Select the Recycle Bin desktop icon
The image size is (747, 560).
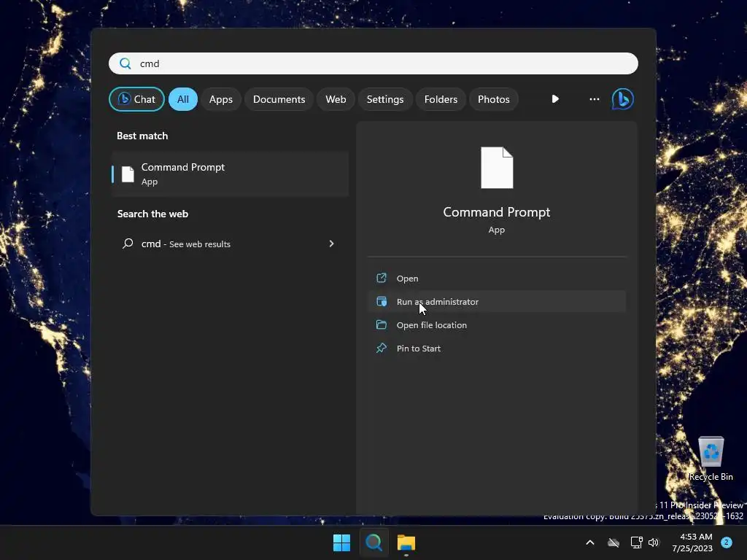click(x=711, y=459)
